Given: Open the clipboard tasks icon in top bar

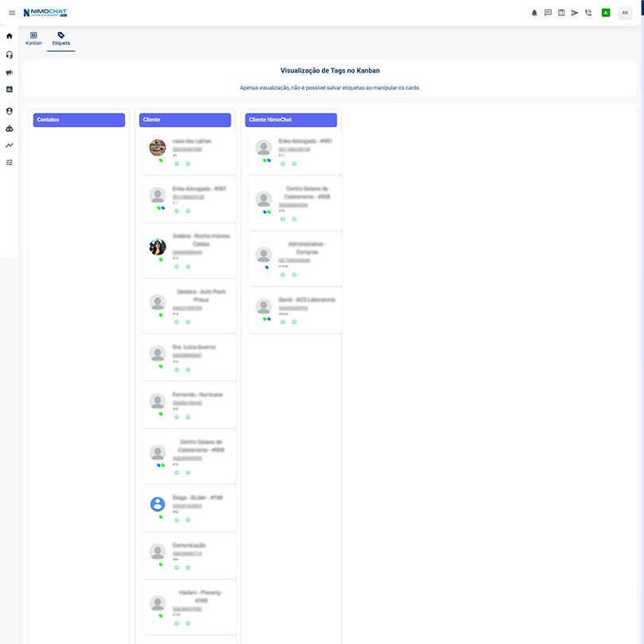Looking at the screenshot, I should pyautogui.click(x=561, y=13).
